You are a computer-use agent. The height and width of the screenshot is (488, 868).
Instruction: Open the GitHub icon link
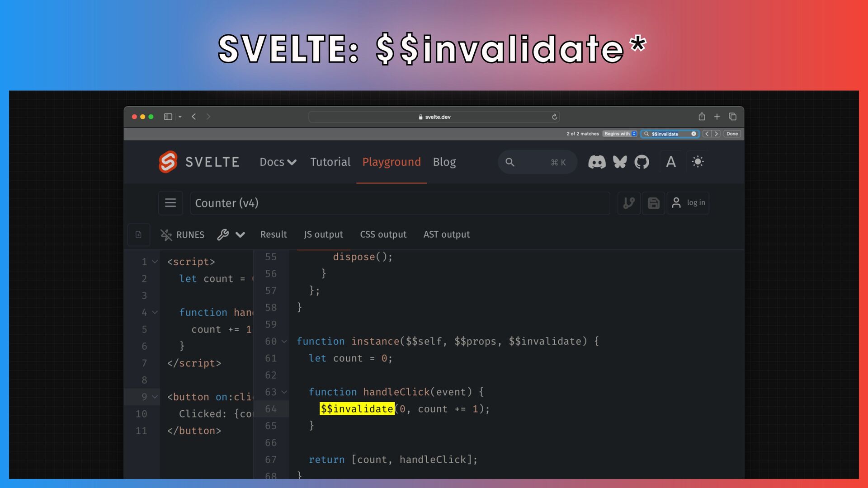[642, 162]
